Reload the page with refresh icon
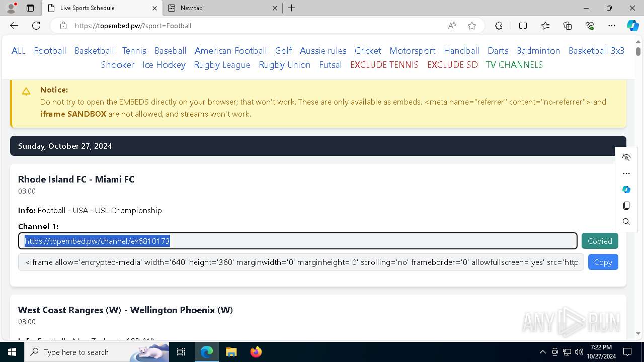The height and width of the screenshot is (362, 644). pos(36,26)
